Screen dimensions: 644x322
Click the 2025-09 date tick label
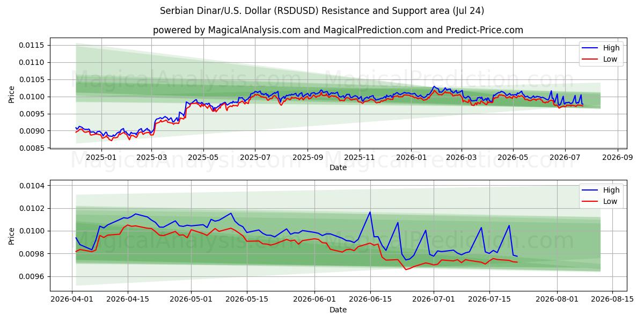(x=308, y=157)
